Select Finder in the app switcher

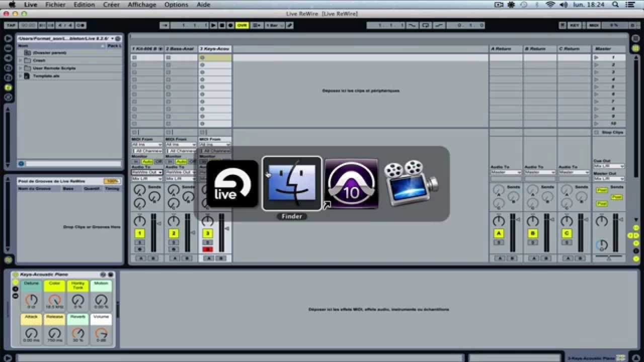click(292, 184)
